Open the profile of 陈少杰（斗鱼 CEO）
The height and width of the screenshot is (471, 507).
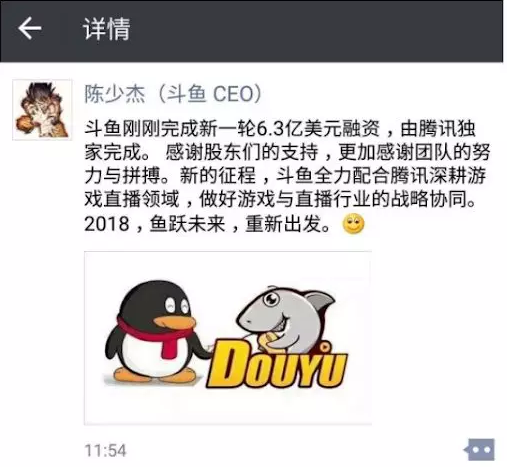point(173,94)
